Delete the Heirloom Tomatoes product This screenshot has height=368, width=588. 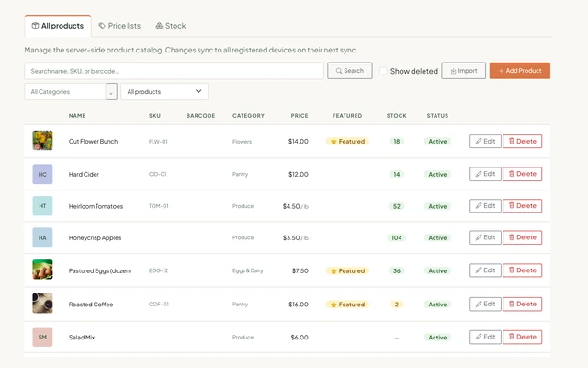tap(523, 206)
